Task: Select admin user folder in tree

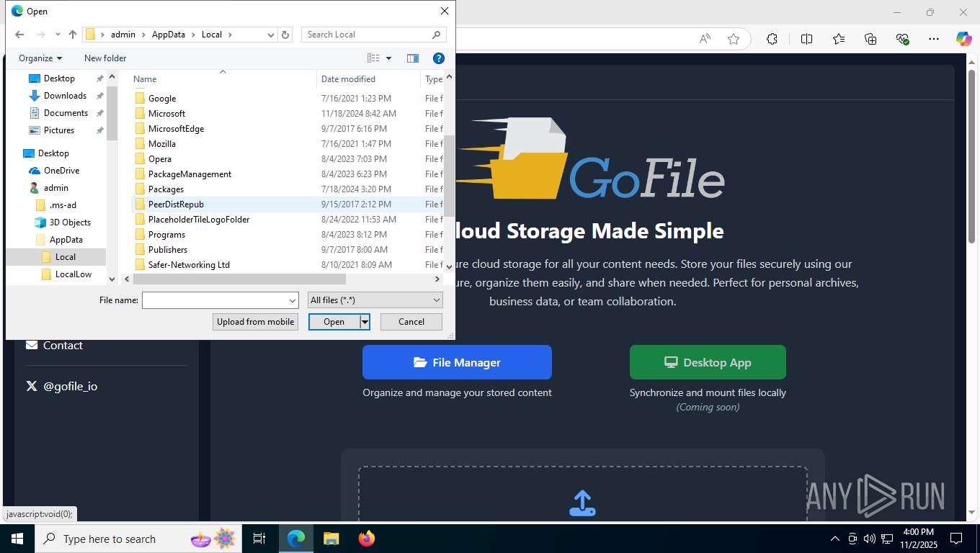Action: (56, 188)
